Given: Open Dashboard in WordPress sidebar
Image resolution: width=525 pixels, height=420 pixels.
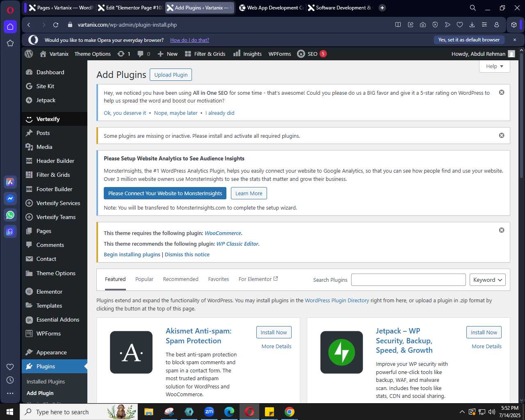Looking at the screenshot, I should click(50, 72).
